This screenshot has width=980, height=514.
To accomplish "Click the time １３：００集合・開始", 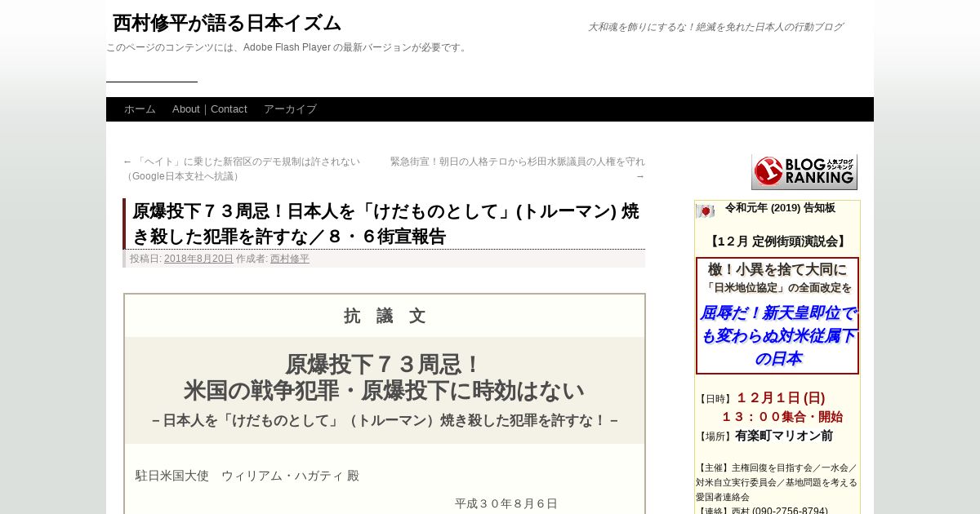I will click(x=782, y=417).
